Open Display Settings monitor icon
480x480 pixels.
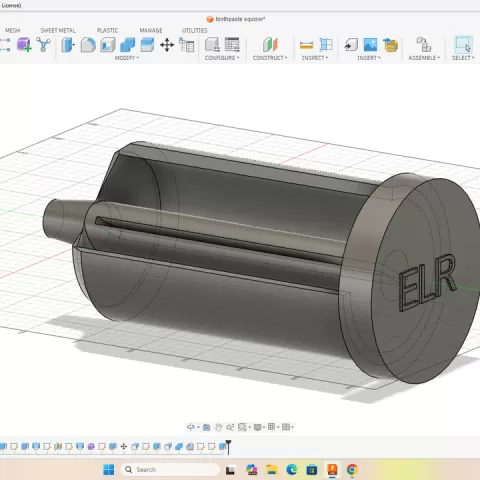pyautogui.click(x=257, y=427)
